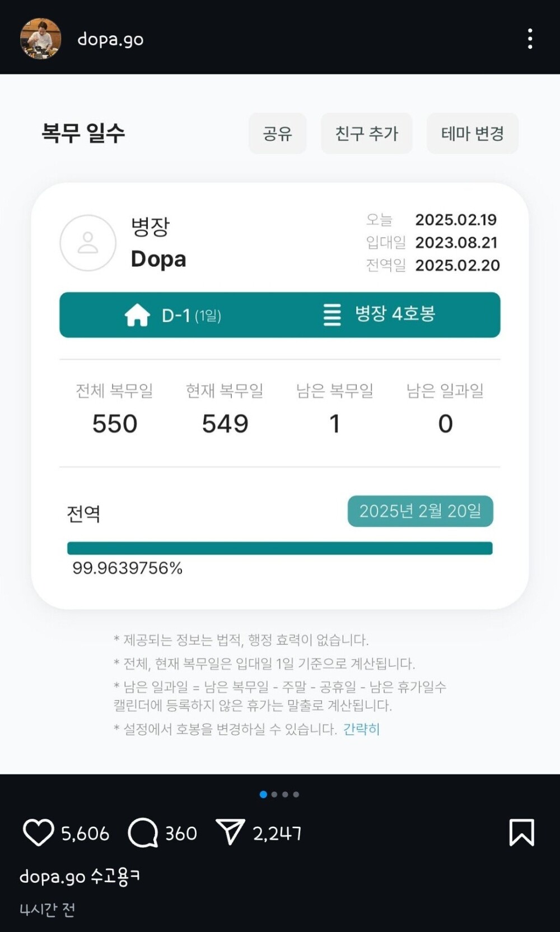The image size is (560, 932).
Task: Tap the heart like icon
Action: pyautogui.click(x=38, y=833)
